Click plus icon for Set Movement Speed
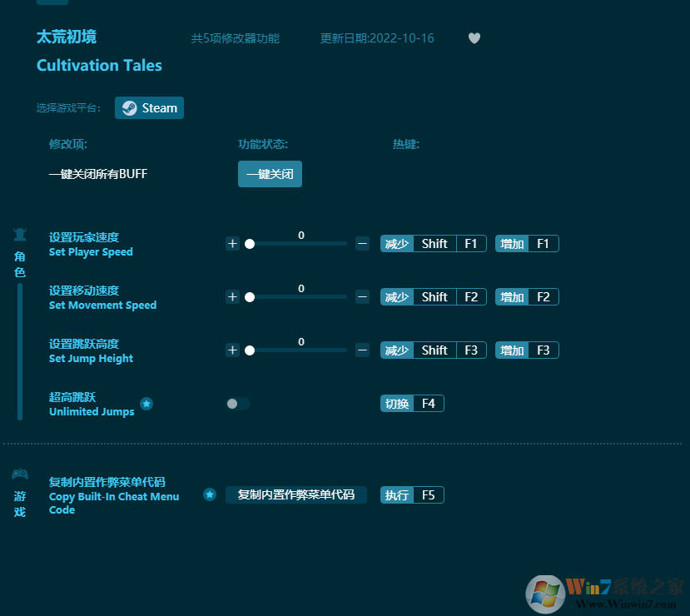 [232, 296]
